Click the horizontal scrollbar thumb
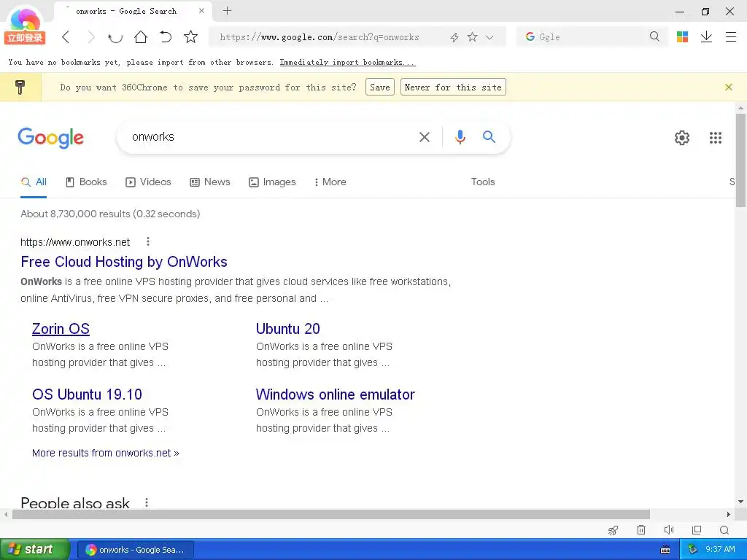747x560 pixels. click(331, 514)
